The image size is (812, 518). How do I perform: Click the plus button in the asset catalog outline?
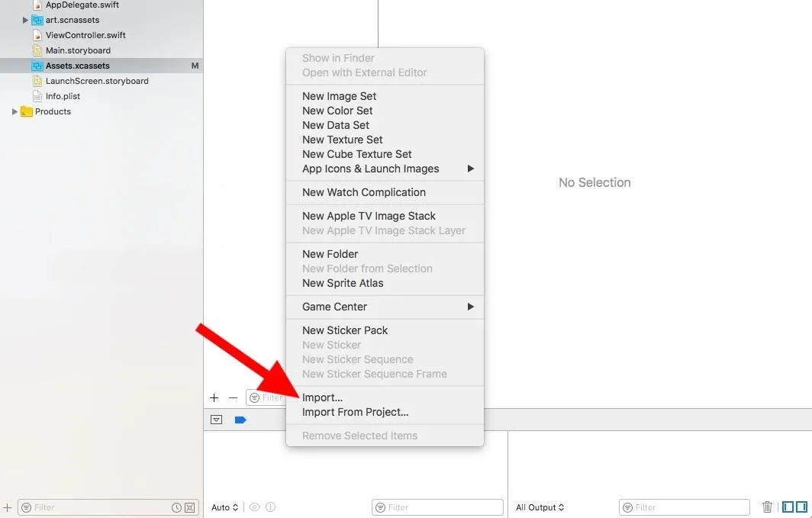click(214, 398)
